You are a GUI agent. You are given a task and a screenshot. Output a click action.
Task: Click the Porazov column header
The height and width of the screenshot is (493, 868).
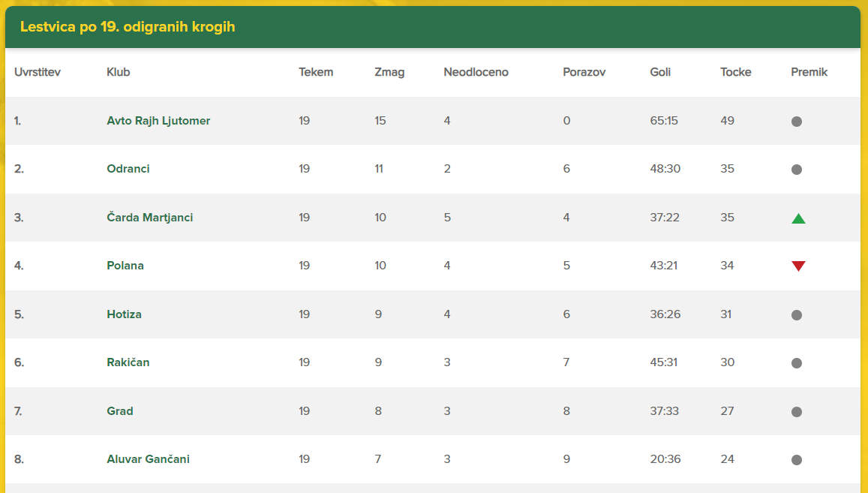(x=584, y=72)
